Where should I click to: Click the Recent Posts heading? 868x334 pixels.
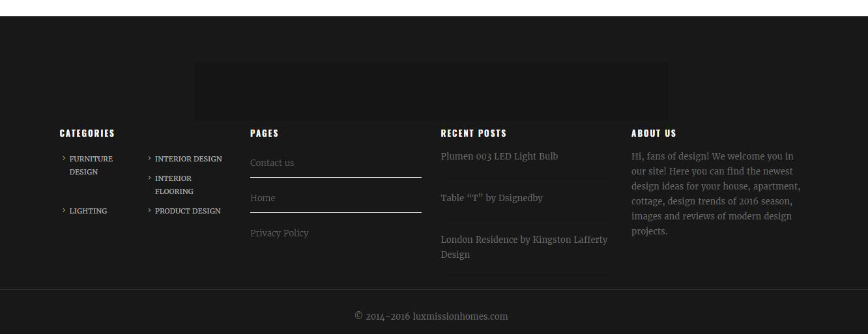coord(473,133)
